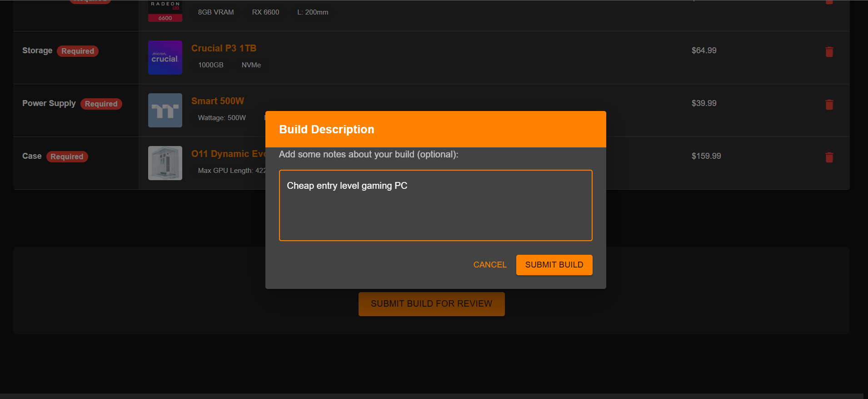This screenshot has height=399, width=868.
Task: Click inside the build notes text area
Action: (x=435, y=205)
